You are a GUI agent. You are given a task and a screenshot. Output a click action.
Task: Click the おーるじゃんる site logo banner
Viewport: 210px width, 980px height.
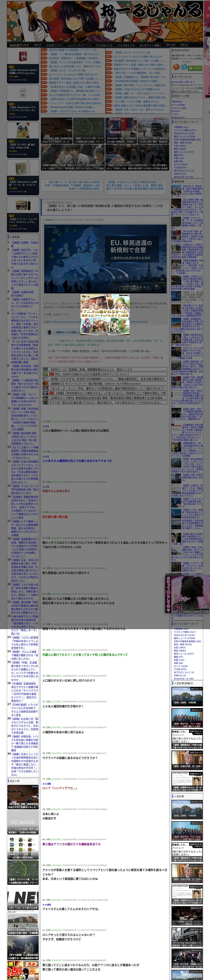click(x=105, y=21)
